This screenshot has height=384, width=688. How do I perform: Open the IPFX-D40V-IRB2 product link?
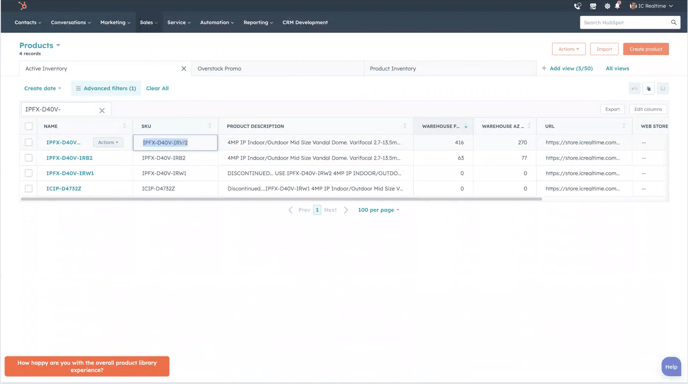tap(69, 158)
